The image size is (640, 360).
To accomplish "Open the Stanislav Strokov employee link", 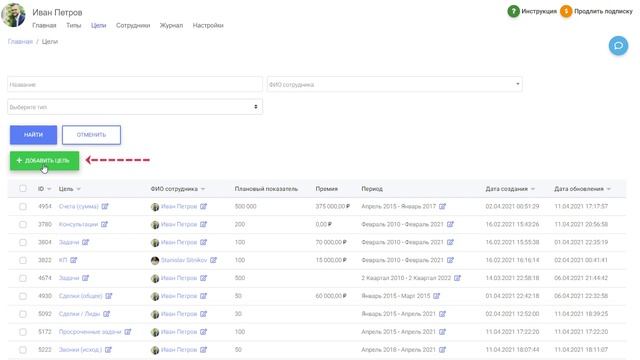I will coord(184,260).
